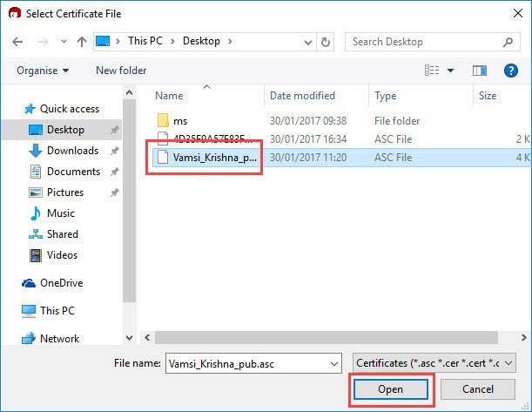Screen dimensions: 532x412
Task: Open Shared in the sidebar
Action: click(x=54, y=234)
